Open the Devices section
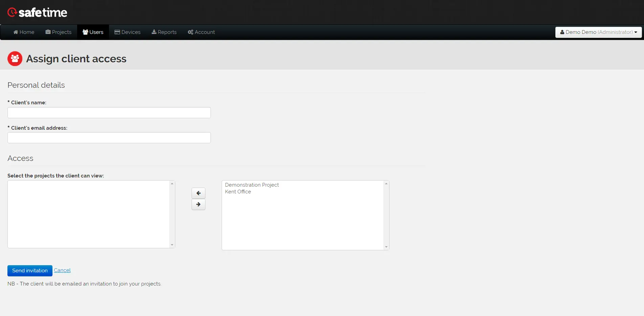This screenshot has width=644, height=316. (128, 32)
